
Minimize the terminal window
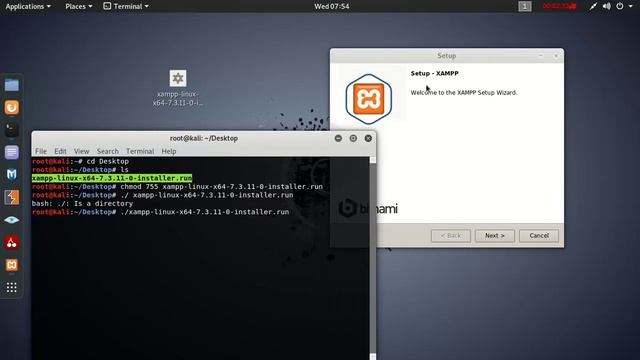(x=338, y=138)
